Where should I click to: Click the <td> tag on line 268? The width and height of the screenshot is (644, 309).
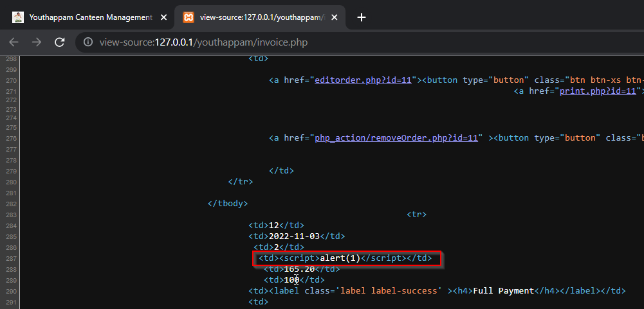(259, 58)
